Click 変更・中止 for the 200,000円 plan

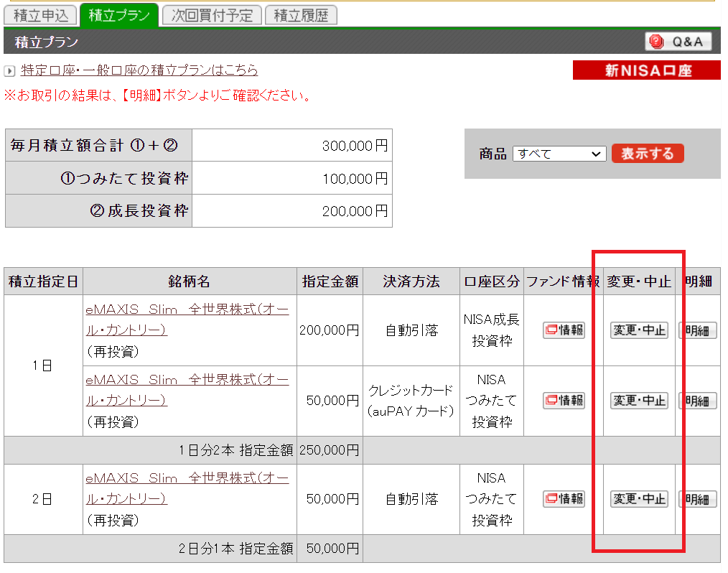pyautogui.click(x=638, y=330)
